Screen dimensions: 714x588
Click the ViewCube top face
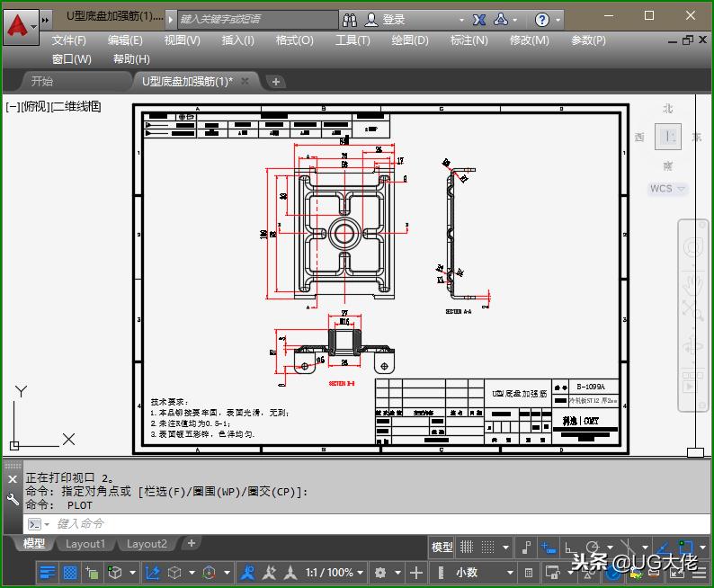point(668,137)
